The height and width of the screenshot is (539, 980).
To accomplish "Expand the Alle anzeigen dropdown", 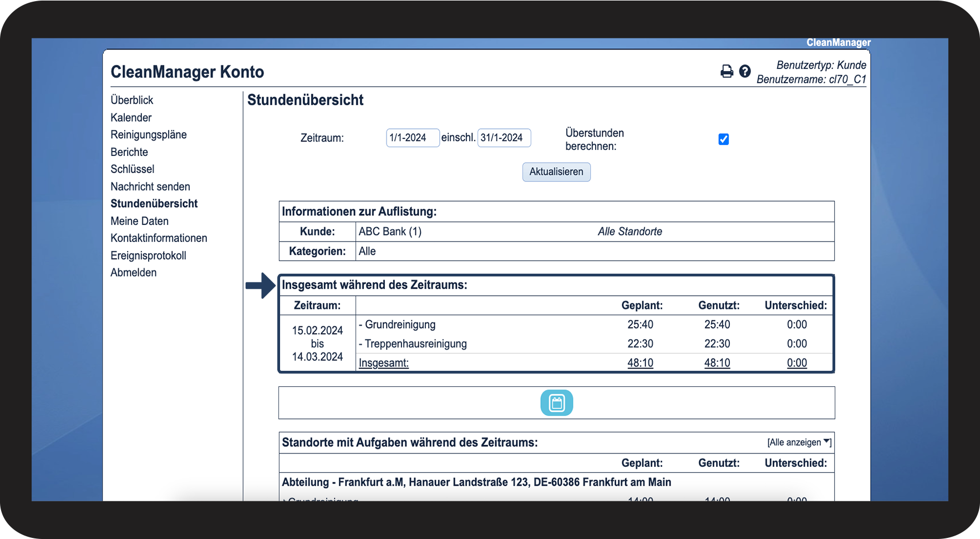I will (799, 442).
